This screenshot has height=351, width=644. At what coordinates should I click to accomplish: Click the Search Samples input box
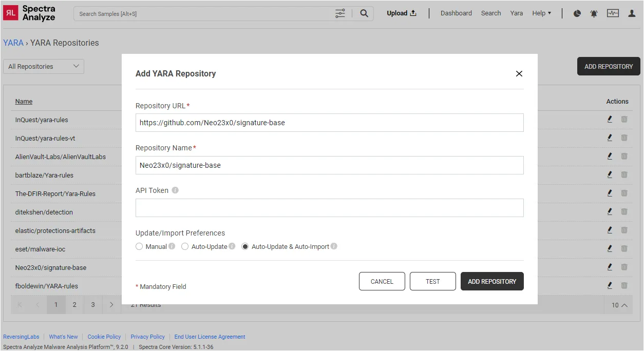click(203, 13)
